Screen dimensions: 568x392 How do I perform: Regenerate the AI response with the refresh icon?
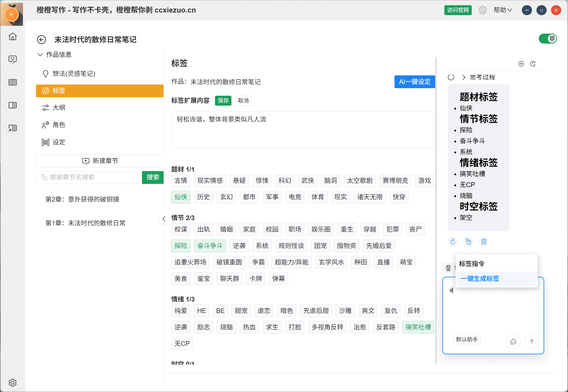[x=453, y=242]
